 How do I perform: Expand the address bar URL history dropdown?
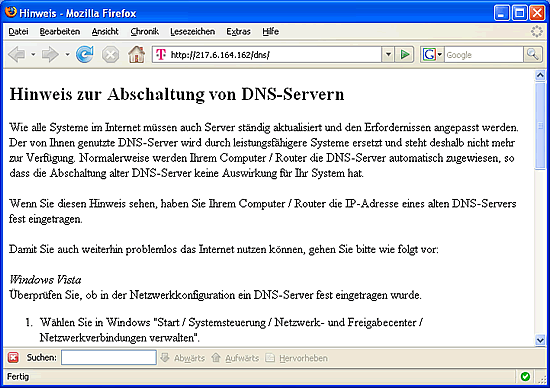(388, 55)
